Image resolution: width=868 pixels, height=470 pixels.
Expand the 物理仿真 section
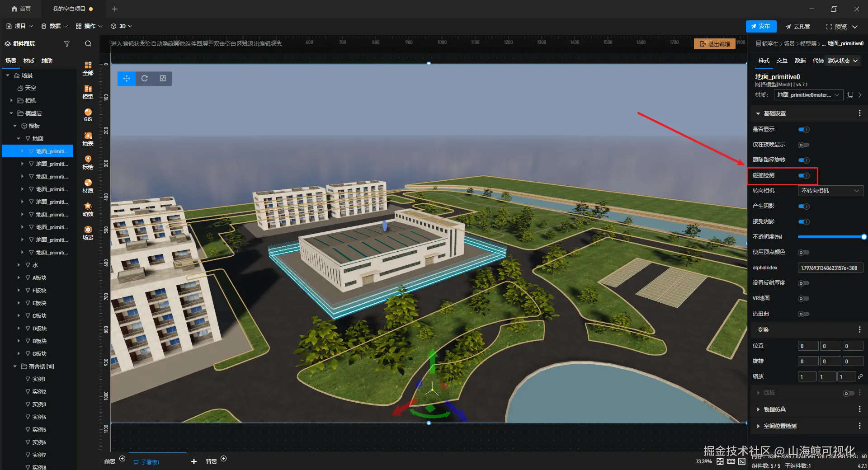pos(758,409)
